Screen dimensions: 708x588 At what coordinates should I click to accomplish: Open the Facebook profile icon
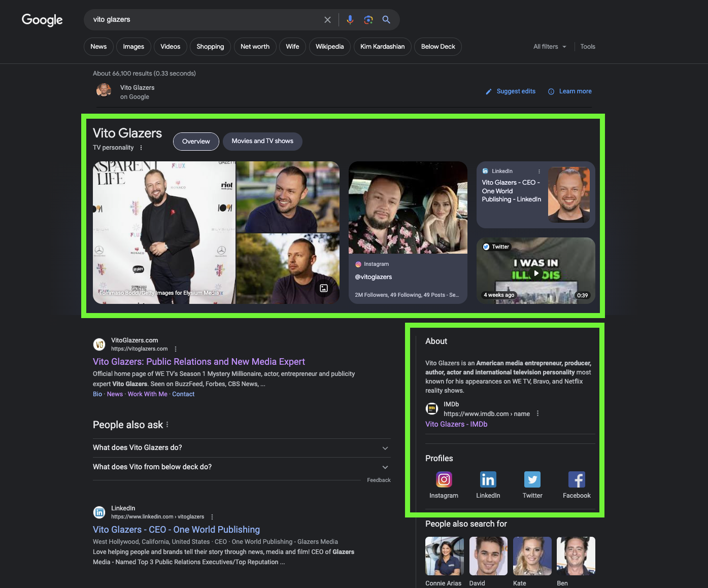(x=577, y=479)
